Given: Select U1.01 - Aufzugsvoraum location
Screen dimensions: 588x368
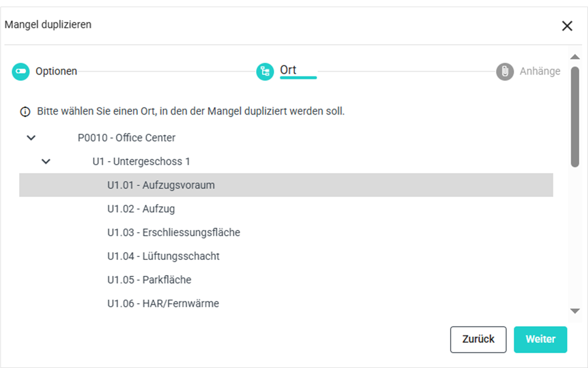Looking at the screenshot, I should pos(161,185).
